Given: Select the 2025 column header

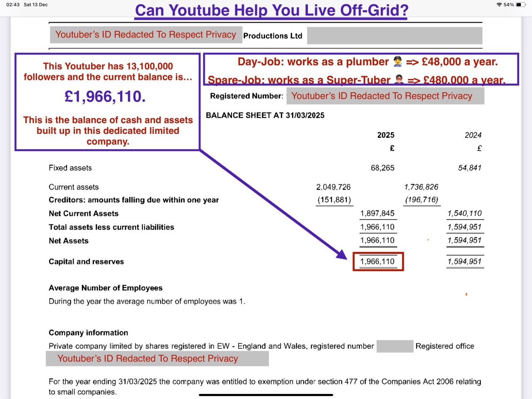Looking at the screenshot, I should (386, 135).
